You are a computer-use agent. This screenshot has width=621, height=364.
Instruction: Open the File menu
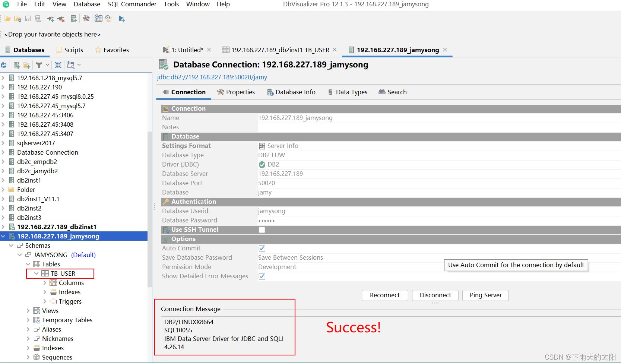coord(22,4)
